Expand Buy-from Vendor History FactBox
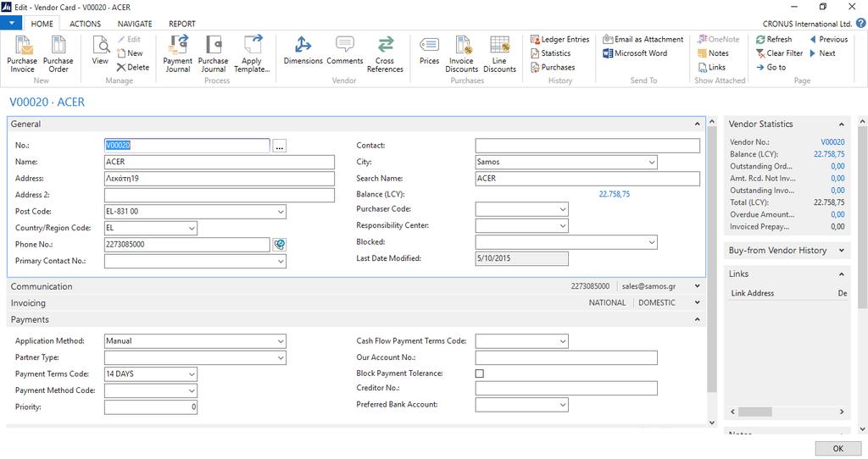 tap(842, 251)
